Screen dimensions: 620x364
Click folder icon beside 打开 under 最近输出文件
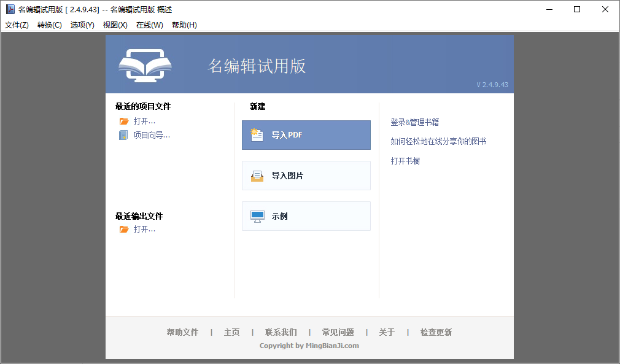124,228
